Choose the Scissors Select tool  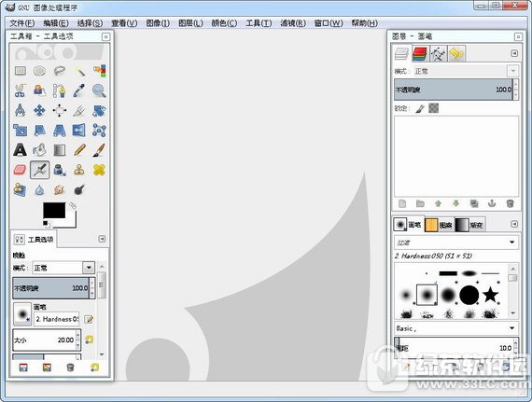20,90
